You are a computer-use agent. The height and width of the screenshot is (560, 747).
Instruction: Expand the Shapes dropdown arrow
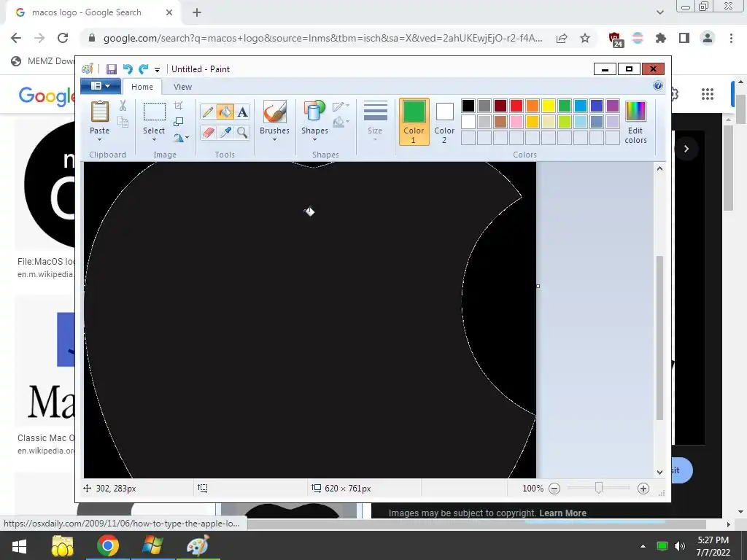(x=314, y=139)
